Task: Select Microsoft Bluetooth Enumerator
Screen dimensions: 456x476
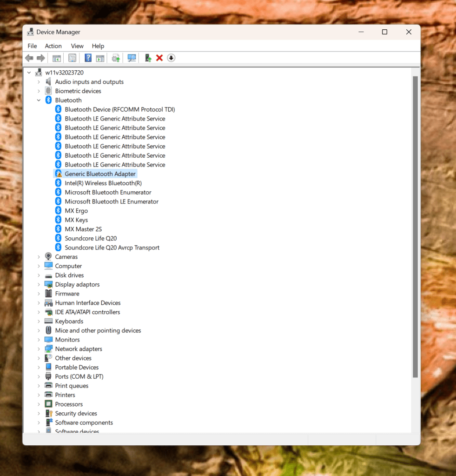Action: tap(108, 192)
